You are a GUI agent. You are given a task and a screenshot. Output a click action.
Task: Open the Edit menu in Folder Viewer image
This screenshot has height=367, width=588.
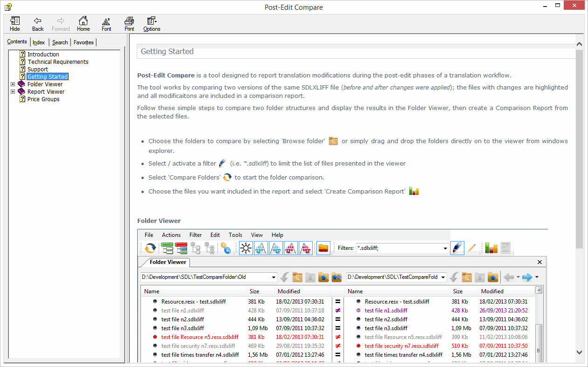pyautogui.click(x=215, y=235)
